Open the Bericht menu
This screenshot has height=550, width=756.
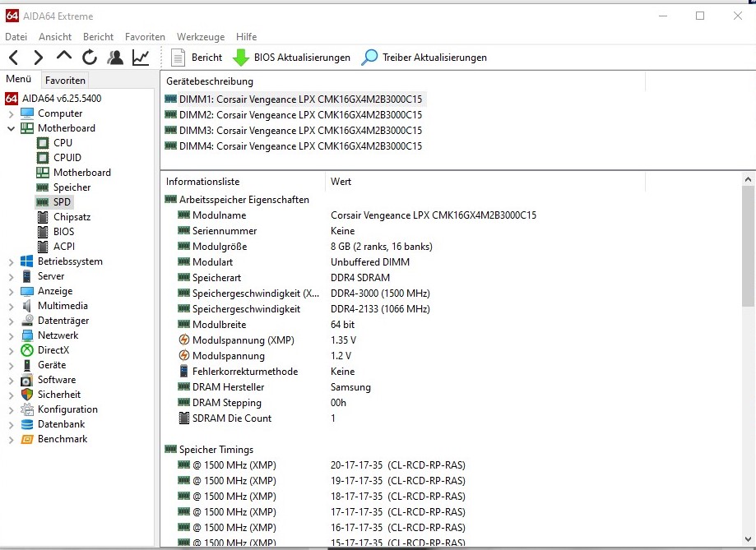[x=99, y=37]
